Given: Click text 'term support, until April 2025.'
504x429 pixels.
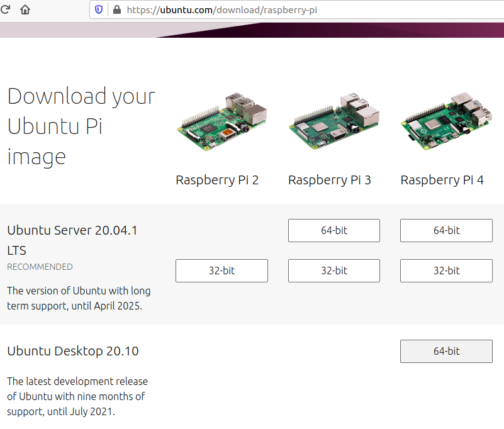Looking at the screenshot, I should click(75, 306).
